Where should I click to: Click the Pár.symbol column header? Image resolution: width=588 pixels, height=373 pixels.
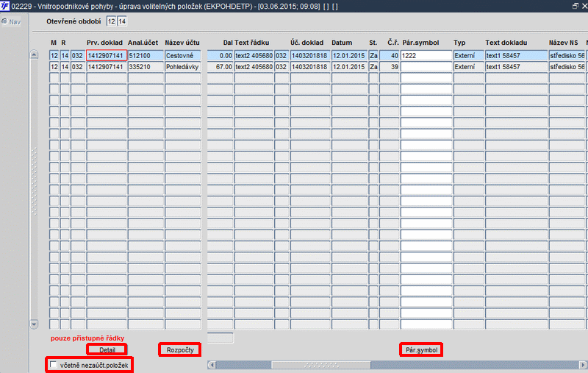pos(420,43)
